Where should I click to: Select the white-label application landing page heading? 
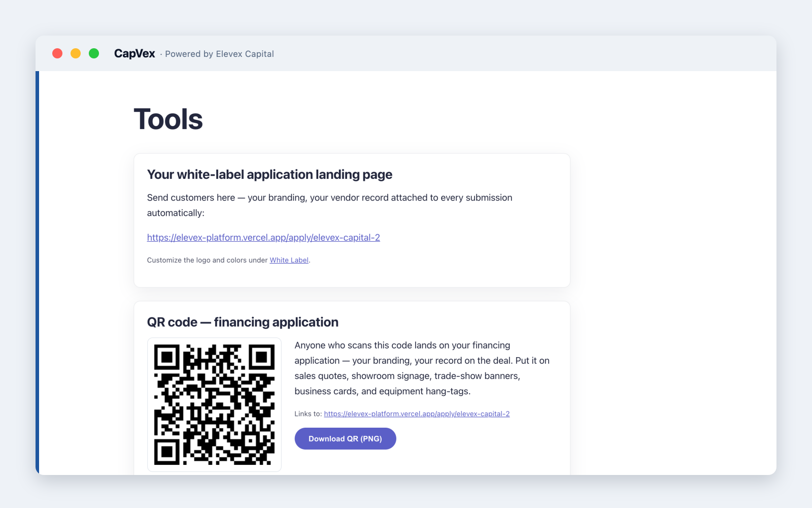tap(269, 174)
